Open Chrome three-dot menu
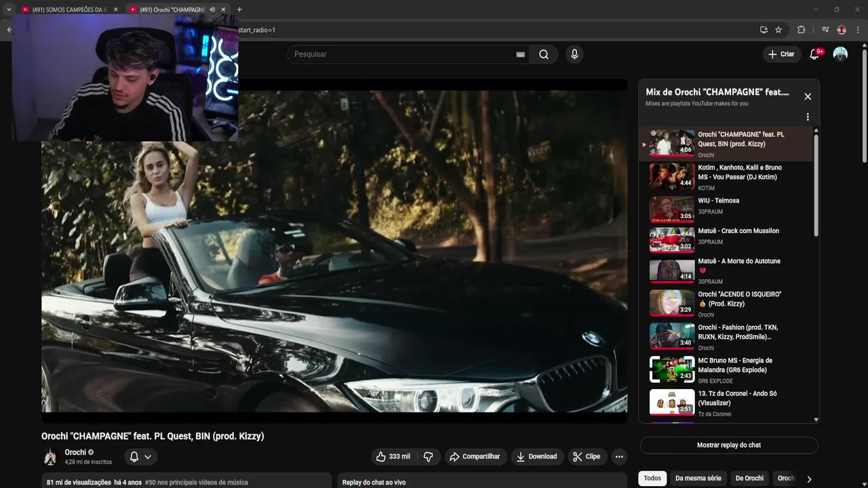The image size is (868, 488). pyautogui.click(x=858, y=30)
